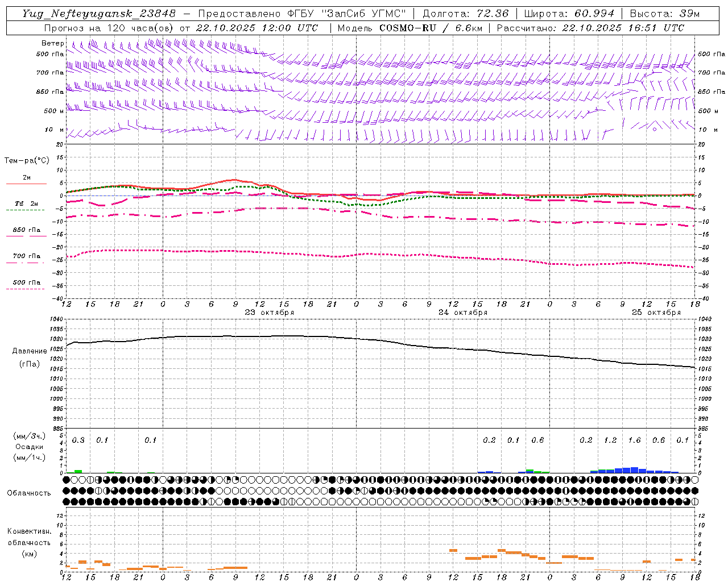Click the Облачность cloud cover label

[x=29, y=493]
